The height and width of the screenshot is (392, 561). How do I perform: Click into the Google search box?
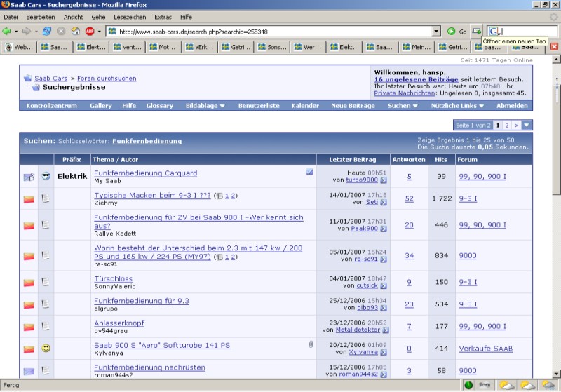(529, 32)
